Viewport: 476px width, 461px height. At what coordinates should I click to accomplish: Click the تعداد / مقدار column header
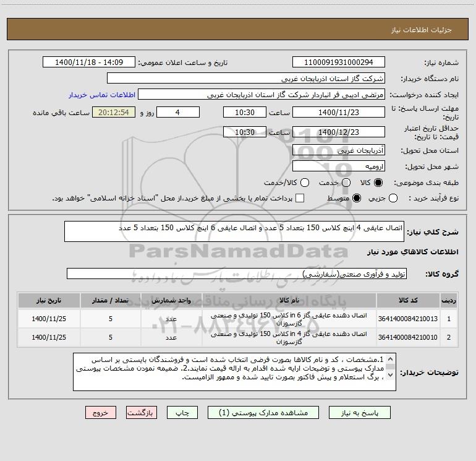pyautogui.click(x=110, y=300)
